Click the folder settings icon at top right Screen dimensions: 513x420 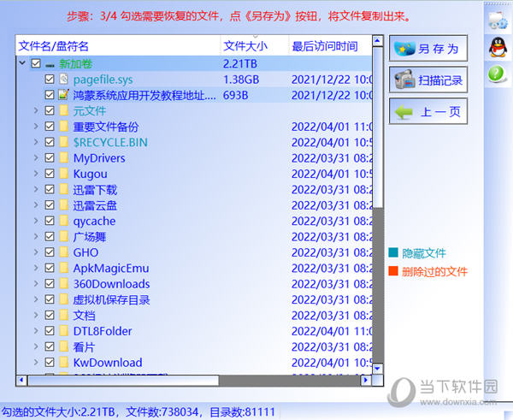pyautogui.click(x=498, y=20)
